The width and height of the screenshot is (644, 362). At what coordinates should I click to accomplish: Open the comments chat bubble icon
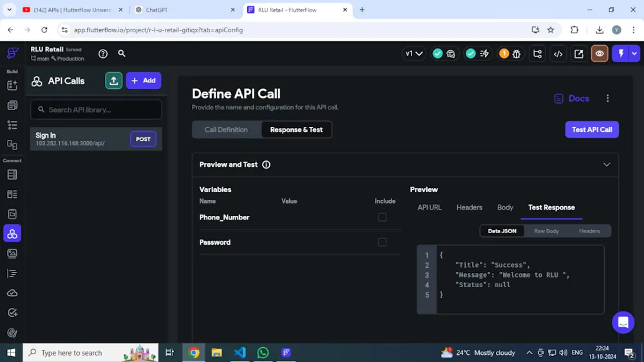[x=451, y=54]
